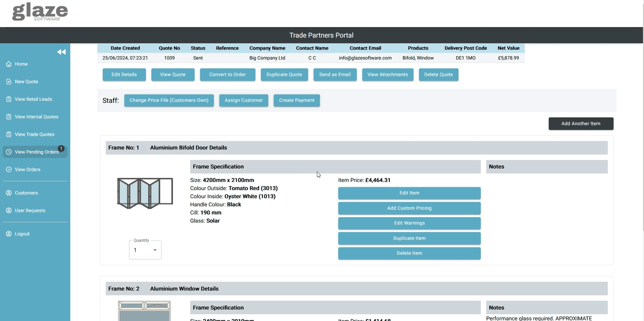Click the View Pending Orders clock icon
The width and height of the screenshot is (644, 321).
(x=9, y=152)
